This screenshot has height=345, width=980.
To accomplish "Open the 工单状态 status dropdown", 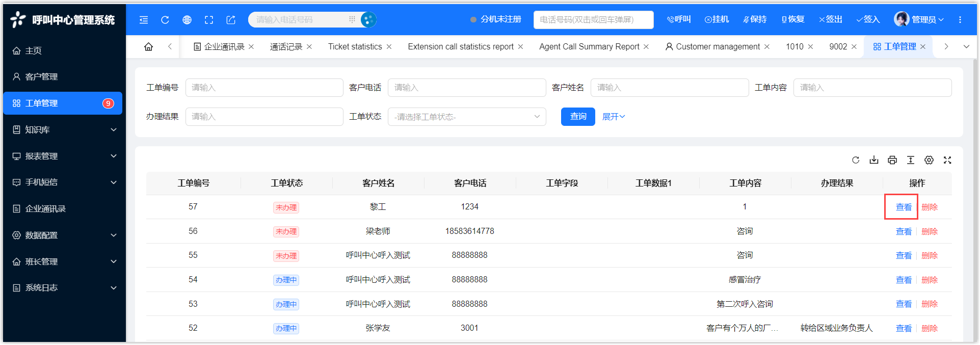I will coord(466,117).
